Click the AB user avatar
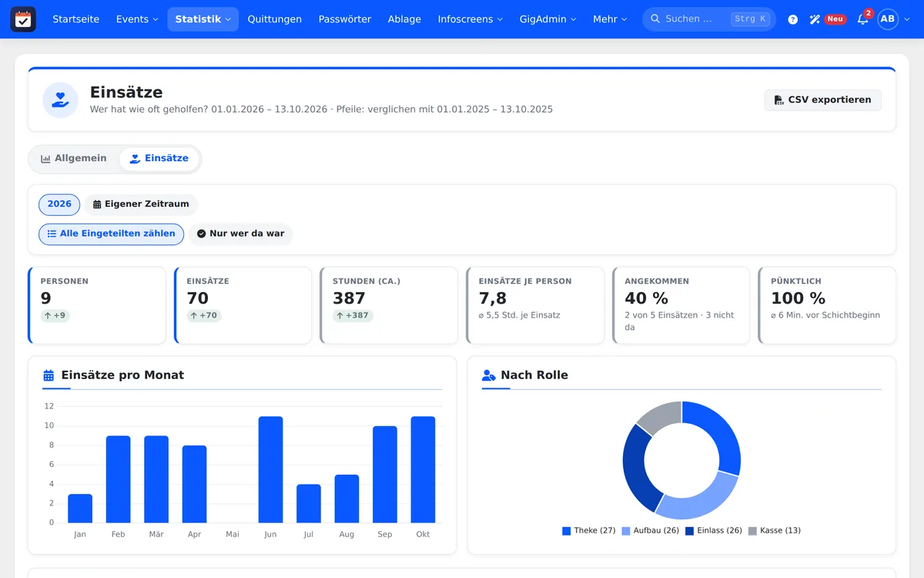Screen dimensions: 924x578 888,19
